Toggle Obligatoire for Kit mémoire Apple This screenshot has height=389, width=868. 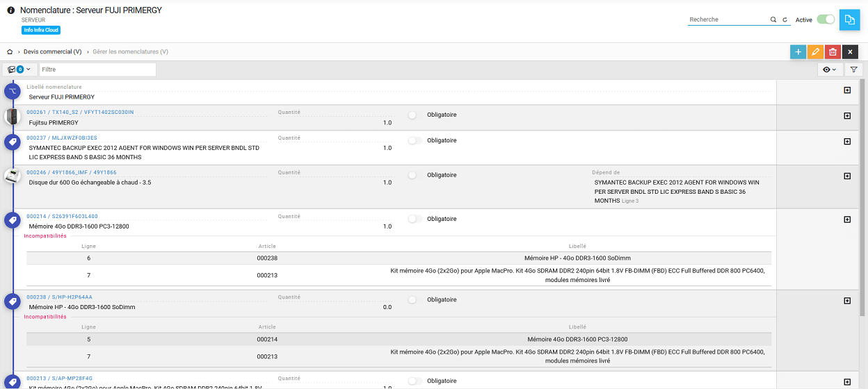(x=415, y=381)
